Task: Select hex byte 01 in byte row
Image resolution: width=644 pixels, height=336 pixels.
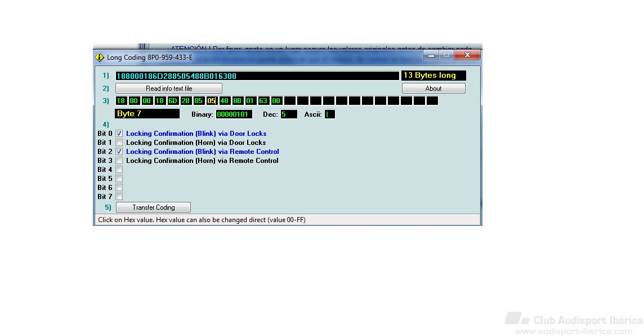Action: pos(251,101)
